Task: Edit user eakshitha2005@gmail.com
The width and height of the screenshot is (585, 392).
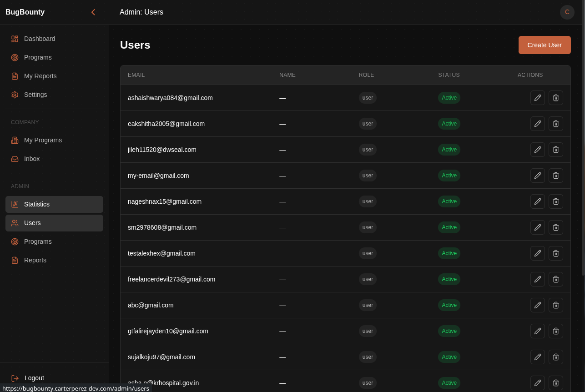Action: tap(538, 124)
